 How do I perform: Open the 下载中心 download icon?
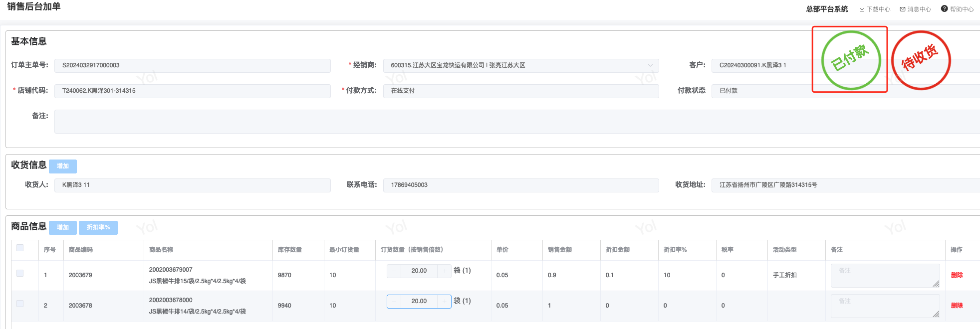[x=862, y=9]
